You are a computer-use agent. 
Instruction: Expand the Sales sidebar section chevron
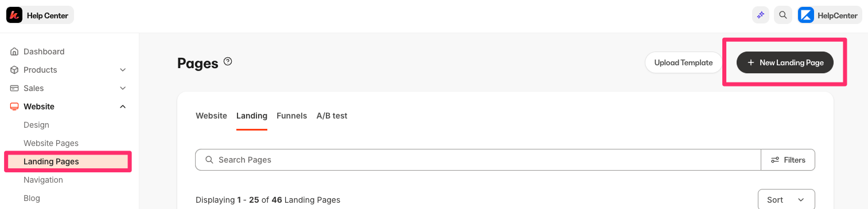[123, 88]
